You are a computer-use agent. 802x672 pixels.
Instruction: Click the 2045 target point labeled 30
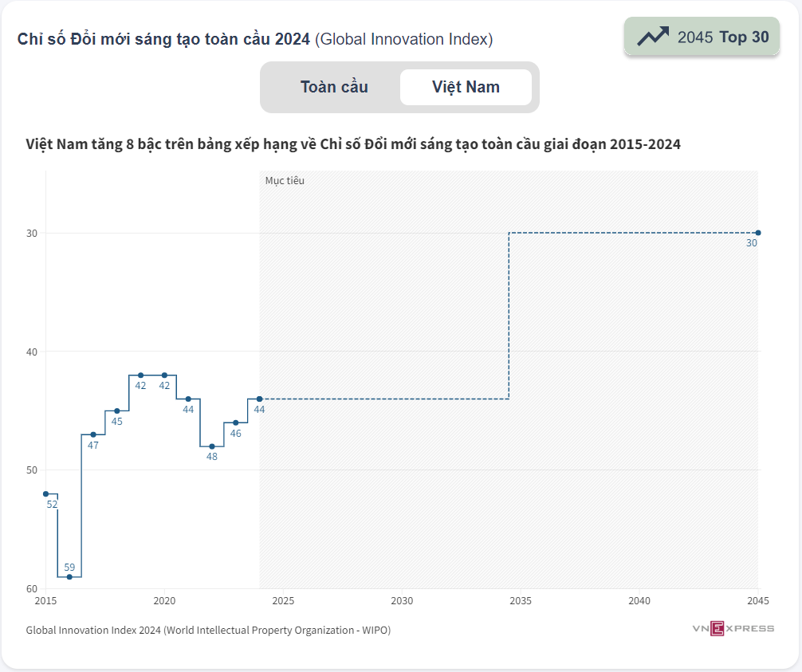(x=758, y=233)
